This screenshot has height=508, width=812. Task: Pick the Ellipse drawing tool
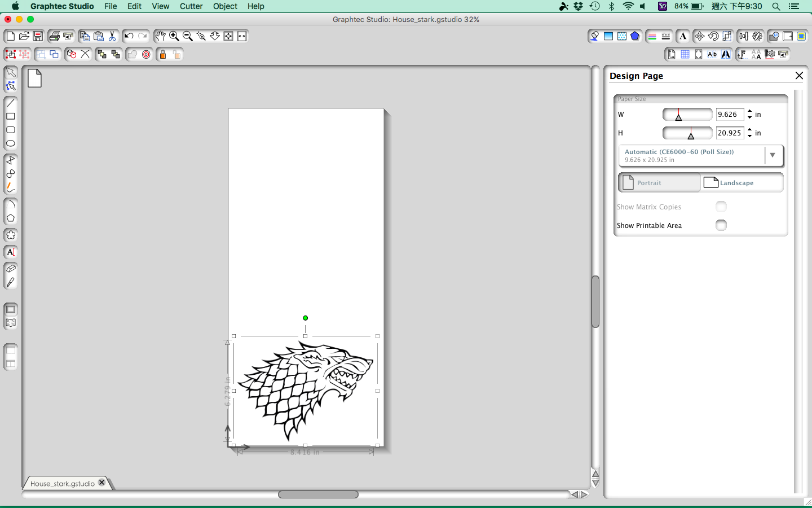tap(11, 143)
